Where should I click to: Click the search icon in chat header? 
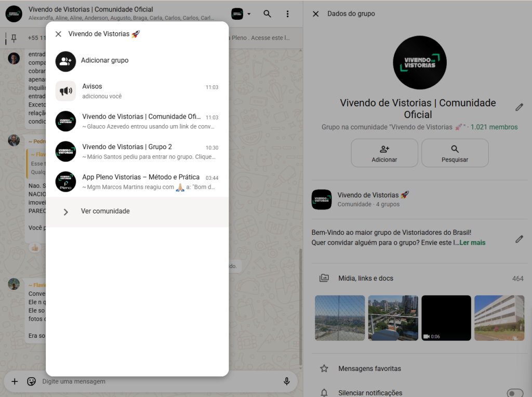tap(267, 14)
